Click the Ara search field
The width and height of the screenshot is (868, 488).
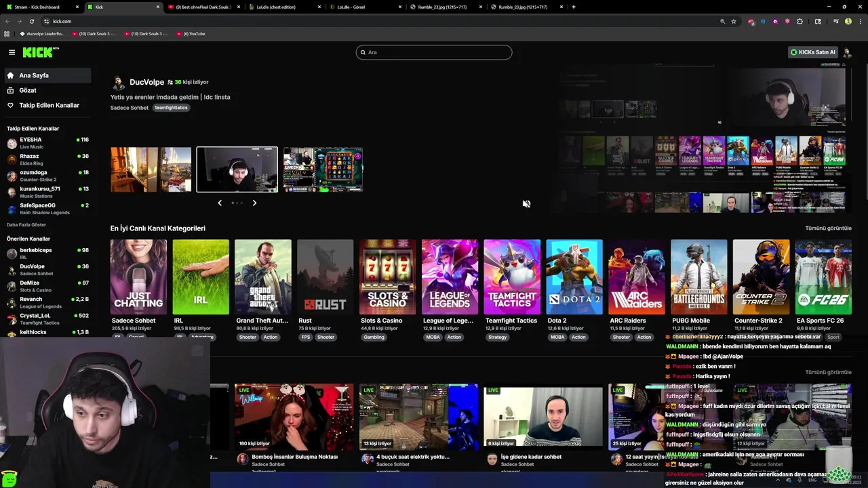coord(434,52)
